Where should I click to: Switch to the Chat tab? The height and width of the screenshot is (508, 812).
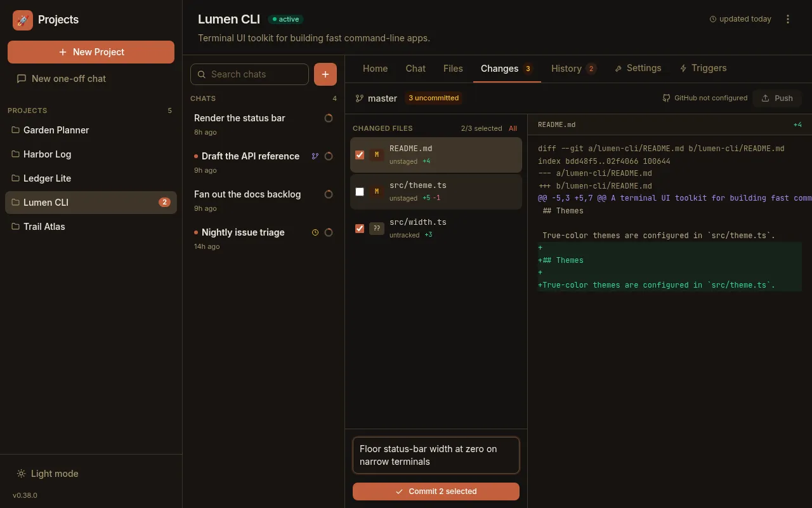(416, 69)
